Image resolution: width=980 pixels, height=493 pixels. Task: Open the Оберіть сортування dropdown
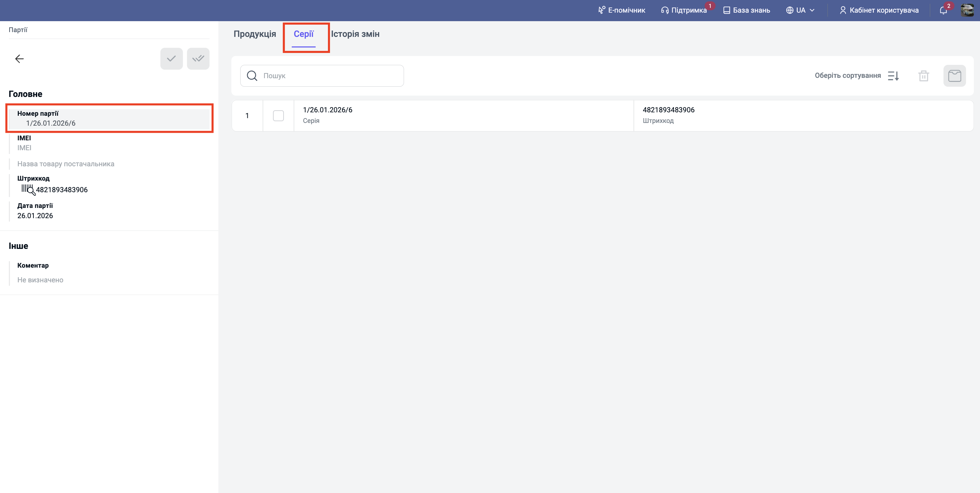[848, 76]
